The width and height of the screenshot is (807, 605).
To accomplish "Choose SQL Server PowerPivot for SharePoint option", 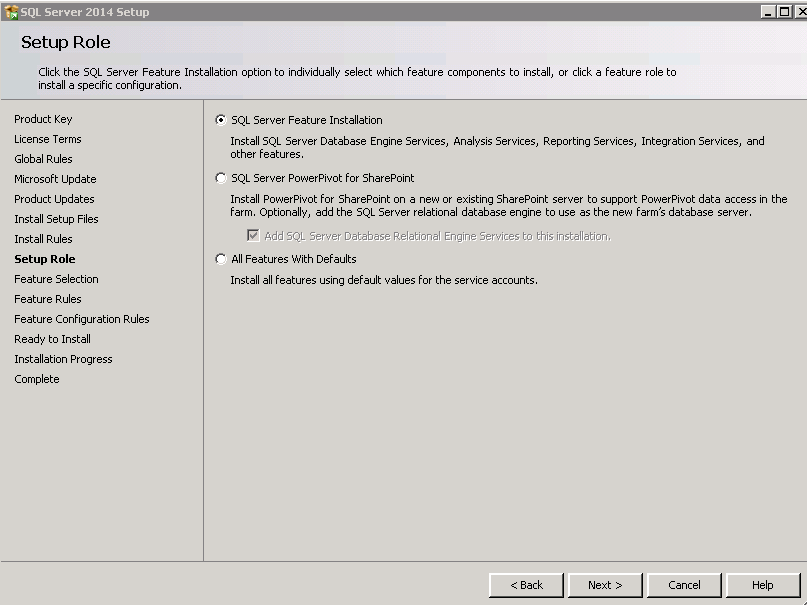I will coord(221,178).
